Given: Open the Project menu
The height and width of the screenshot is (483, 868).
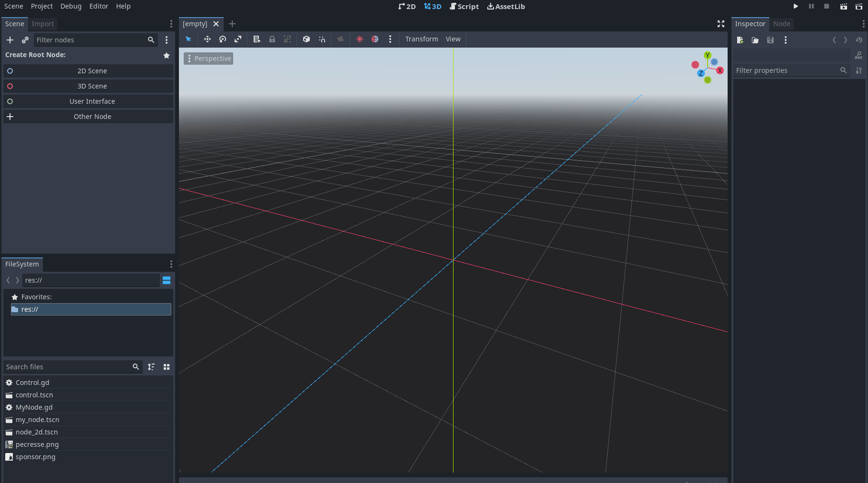Looking at the screenshot, I should 42,6.
